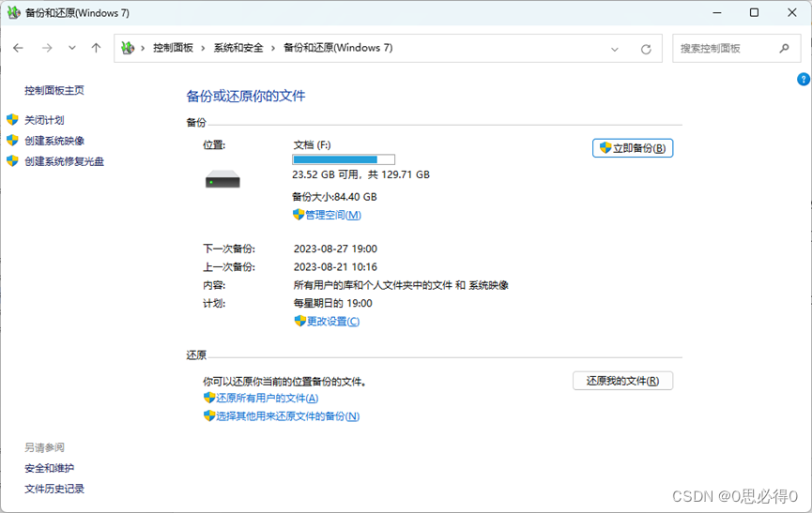Click the address bar backup icon
This screenshot has height=513, width=812.
tap(128, 48)
